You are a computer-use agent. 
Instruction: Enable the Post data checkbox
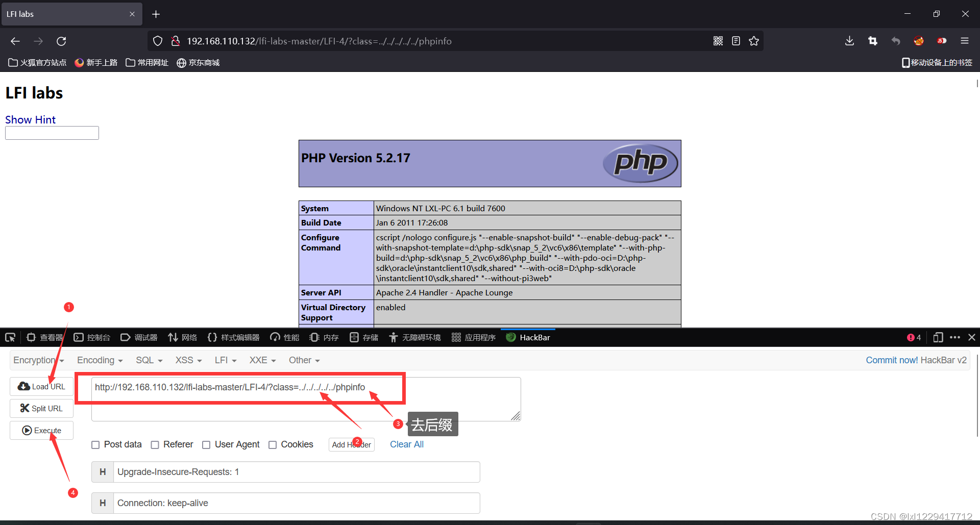[x=95, y=444]
